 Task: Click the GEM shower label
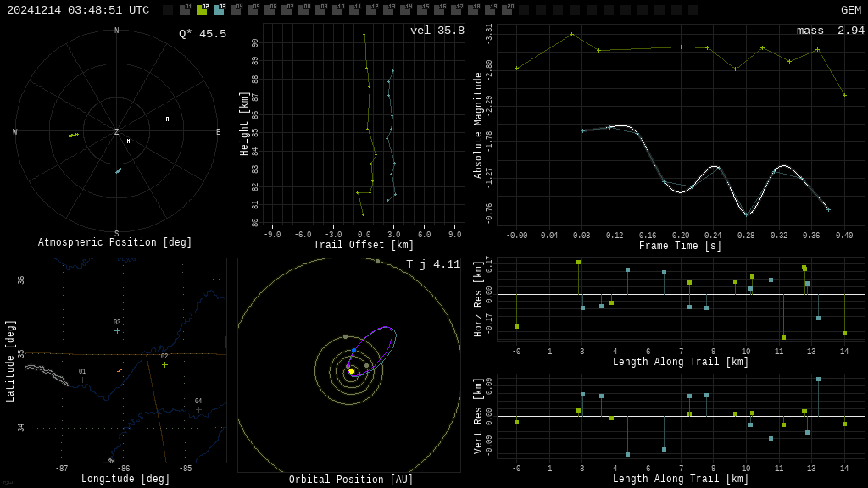(850, 10)
